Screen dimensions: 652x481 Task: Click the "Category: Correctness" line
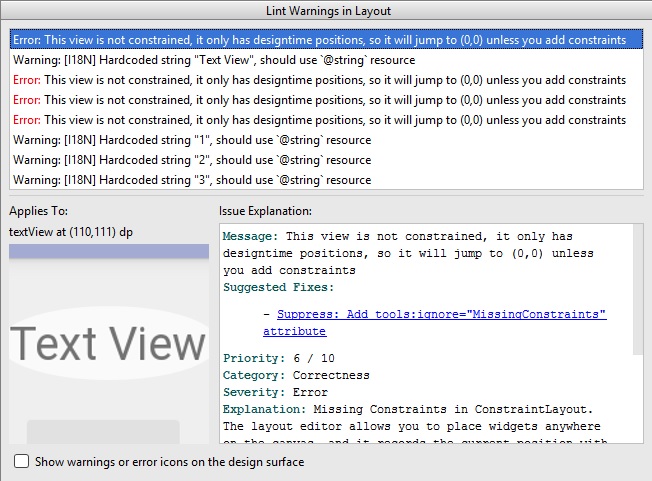[x=296, y=375]
